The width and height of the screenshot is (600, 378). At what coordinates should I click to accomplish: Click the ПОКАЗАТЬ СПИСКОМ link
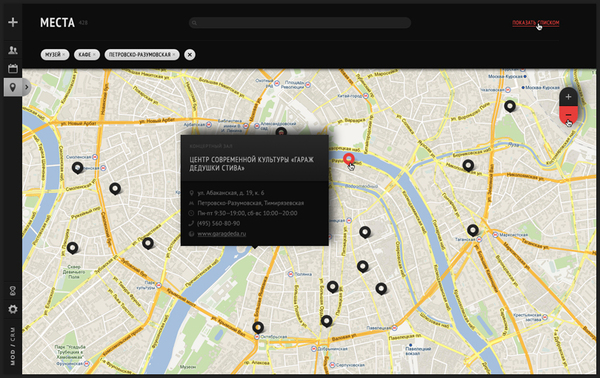(x=536, y=23)
